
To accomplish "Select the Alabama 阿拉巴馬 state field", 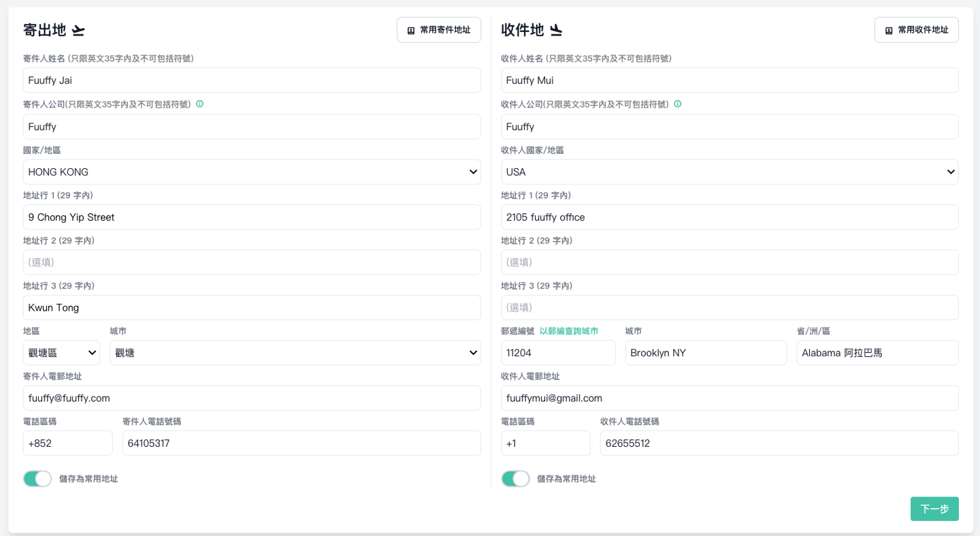I will tap(877, 353).
